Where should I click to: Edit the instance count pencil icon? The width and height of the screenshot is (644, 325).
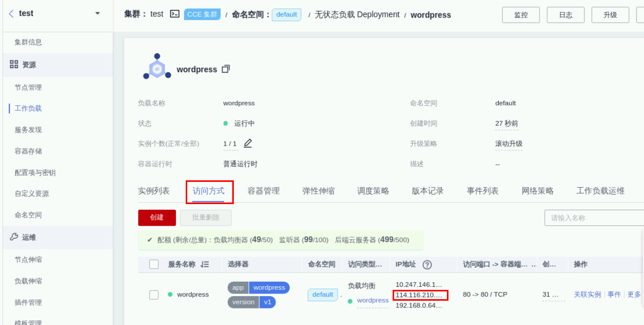coord(248,143)
